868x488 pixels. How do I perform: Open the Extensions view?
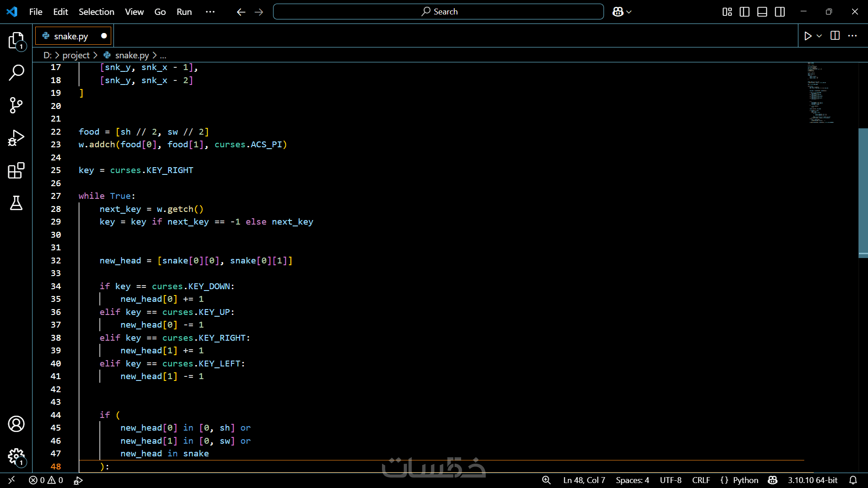(16, 171)
